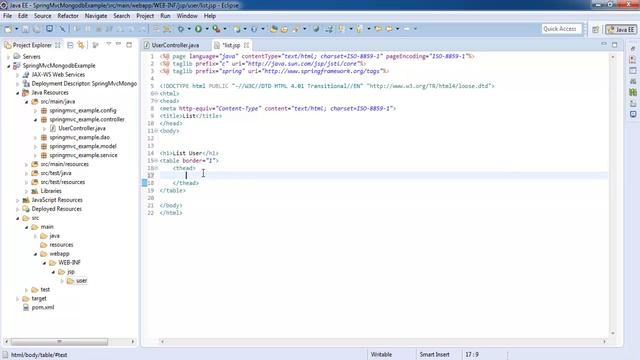The image size is (640, 360).
Task: Expand the springmvc_example.config package
Action: click(x=36, y=111)
